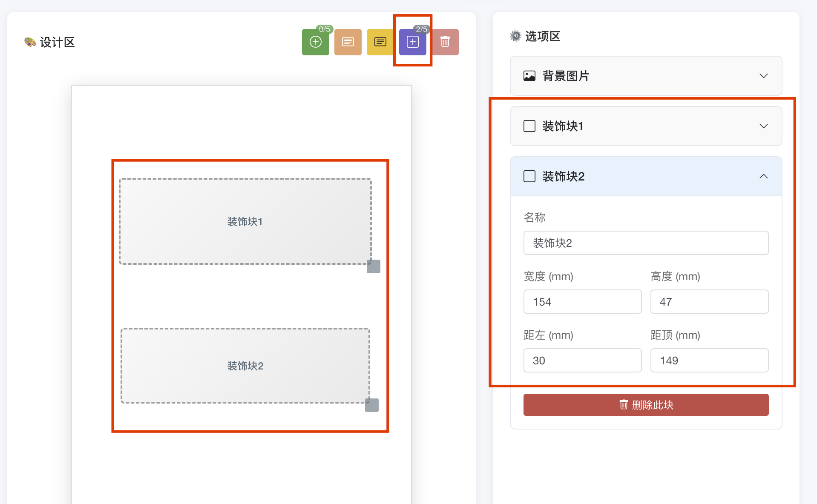Click the orange text block toolbar button
The image size is (817, 504).
(348, 42)
